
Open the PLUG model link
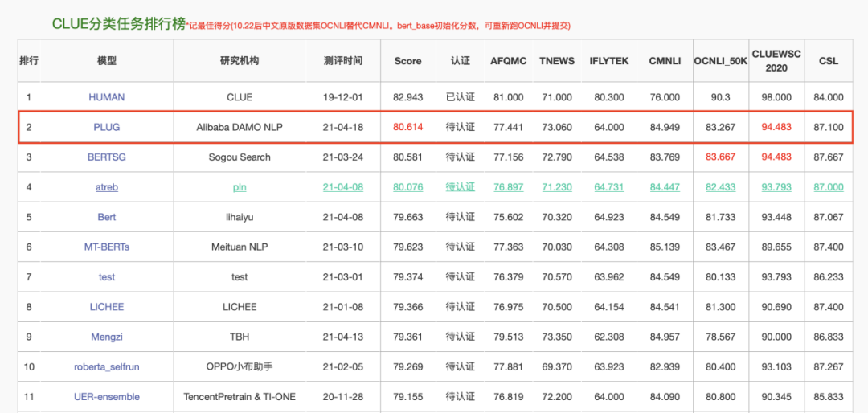(x=107, y=127)
